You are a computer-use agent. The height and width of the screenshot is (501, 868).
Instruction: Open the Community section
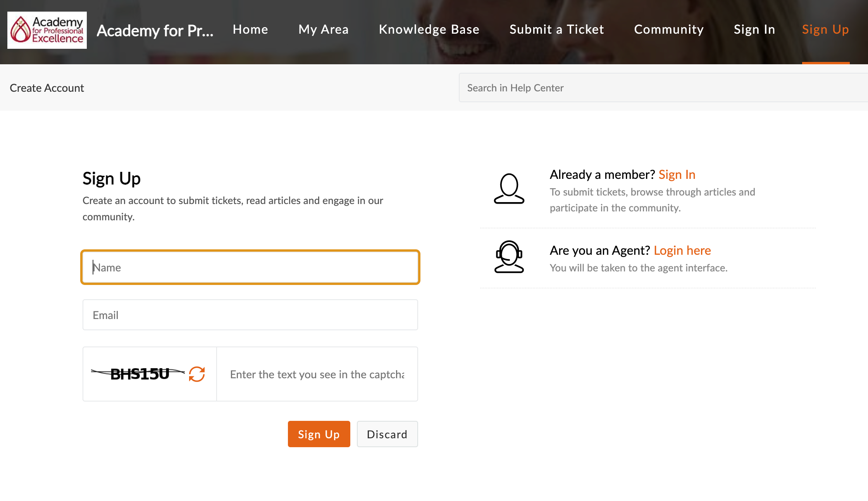[669, 29]
